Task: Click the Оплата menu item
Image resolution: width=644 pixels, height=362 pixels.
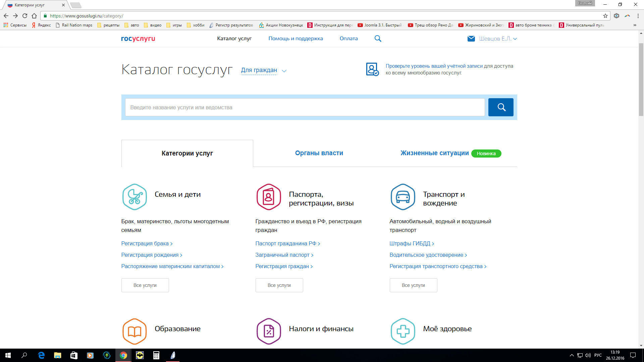Action: pos(349,39)
